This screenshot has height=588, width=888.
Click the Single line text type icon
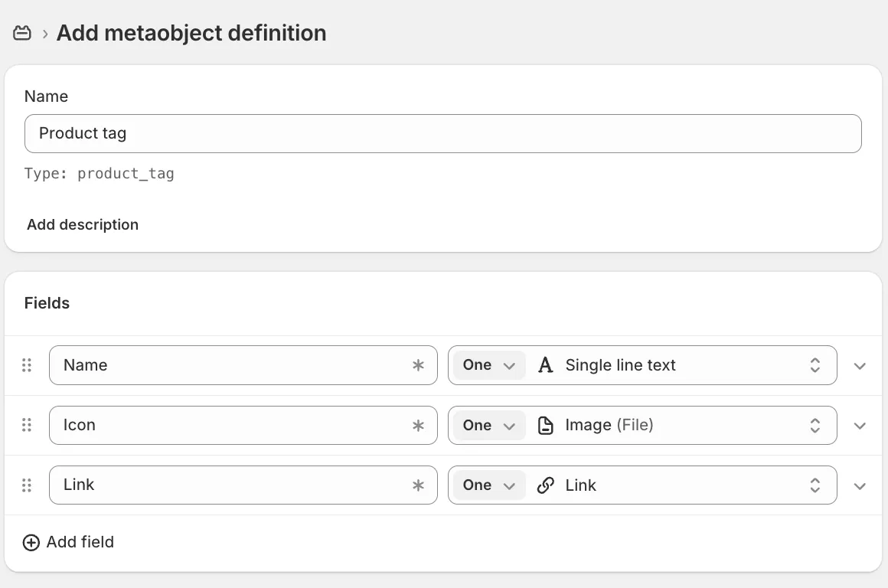[545, 365]
